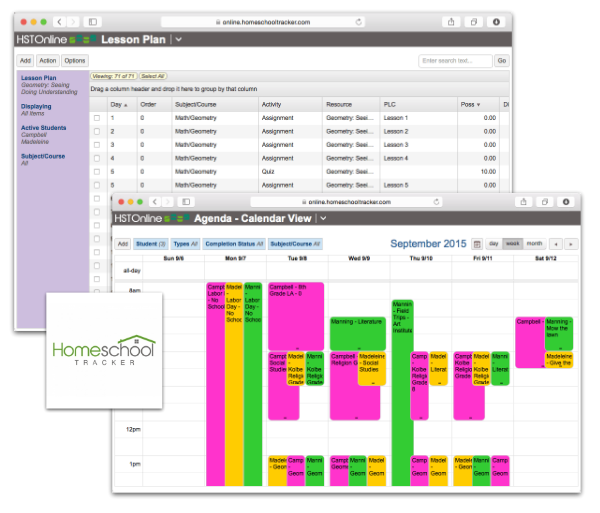Click Add button in Agenda window
Viewport: 600px width, 513px height.
(x=123, y=244)
